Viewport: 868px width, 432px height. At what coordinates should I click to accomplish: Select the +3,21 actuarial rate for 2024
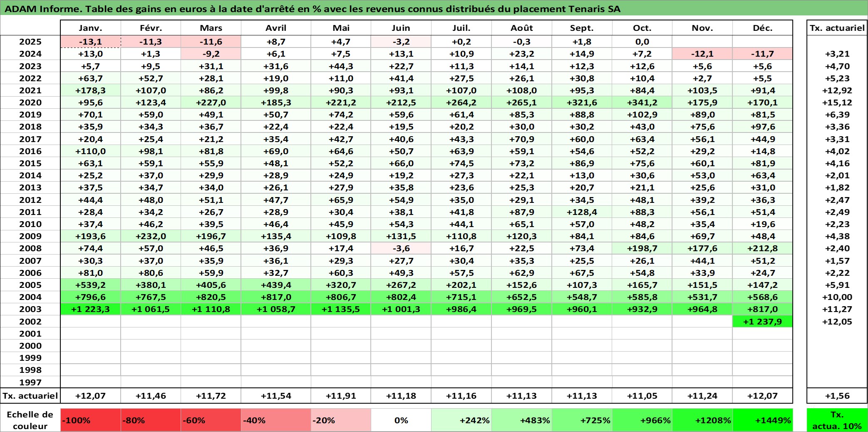(x=837, y=54)
